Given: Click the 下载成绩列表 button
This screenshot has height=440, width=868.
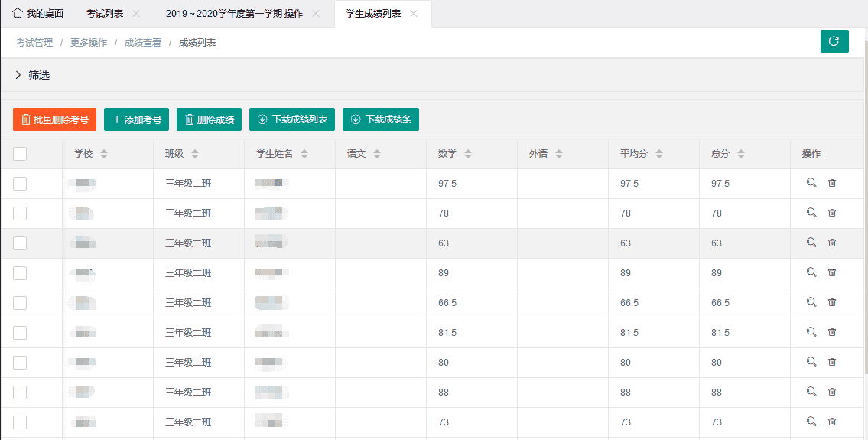Looking at the screenshot, I should 292,119.
